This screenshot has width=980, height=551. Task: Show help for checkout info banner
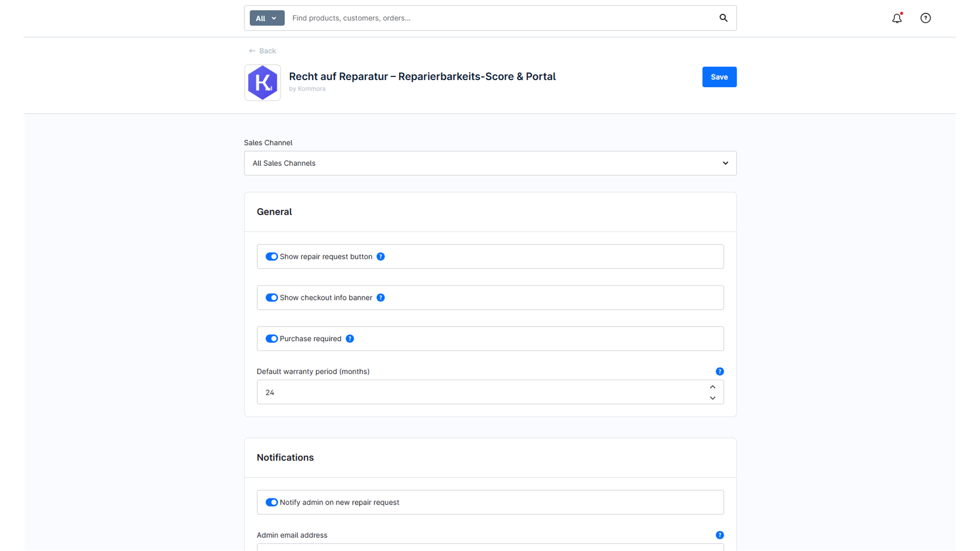click(x=381, y=297)
